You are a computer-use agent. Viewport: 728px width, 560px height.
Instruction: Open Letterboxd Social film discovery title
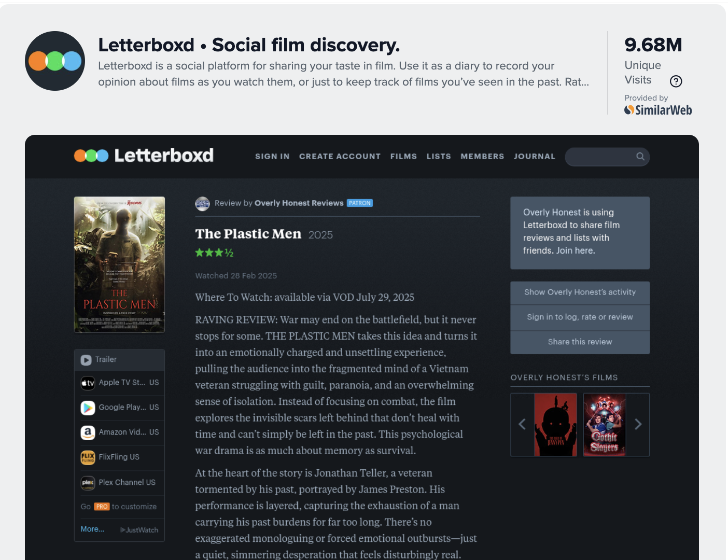(x=249, y=45)
